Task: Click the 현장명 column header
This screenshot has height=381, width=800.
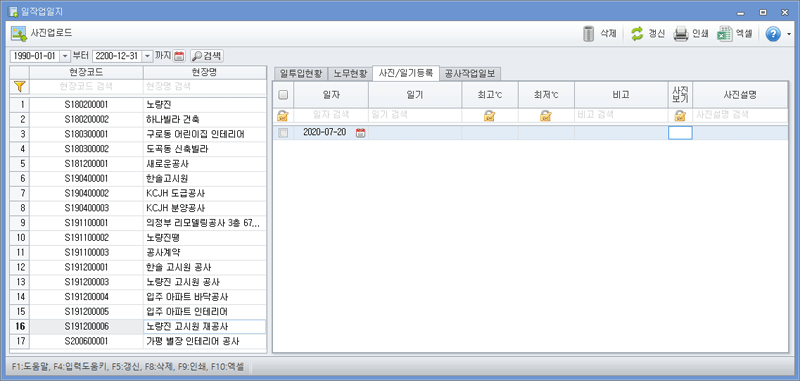Action: point(205,72)
